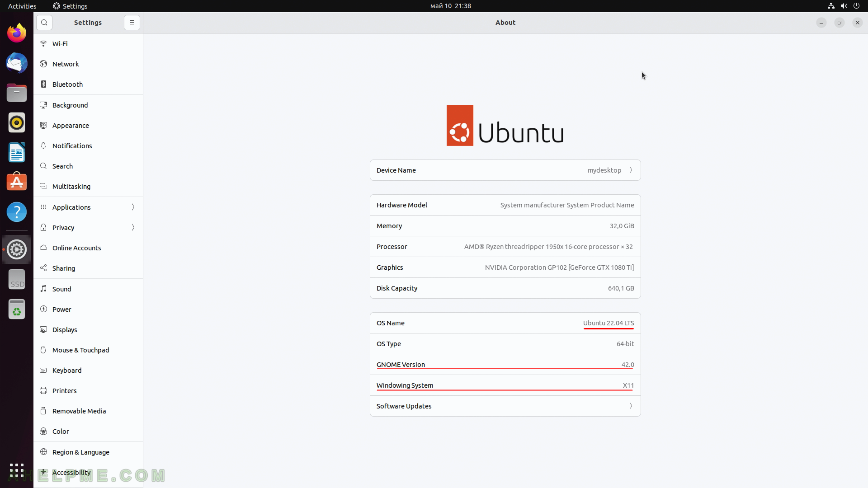Open Ubuntu Software from the dock
Image resolution: width=868 pixels, height=488 pixels.
17,182
